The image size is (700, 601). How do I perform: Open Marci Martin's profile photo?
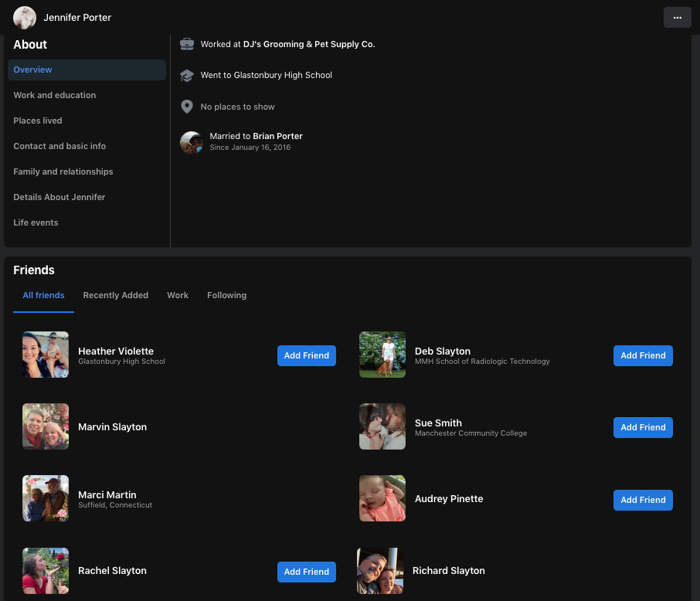point(46,498)
